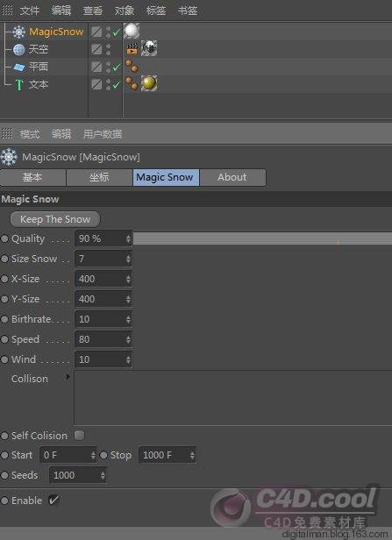This screenshot has height=540, width=392.
Task: Open the 模式 menu in attribute manager
Action: pyautogui.click(x=30, y=133)
